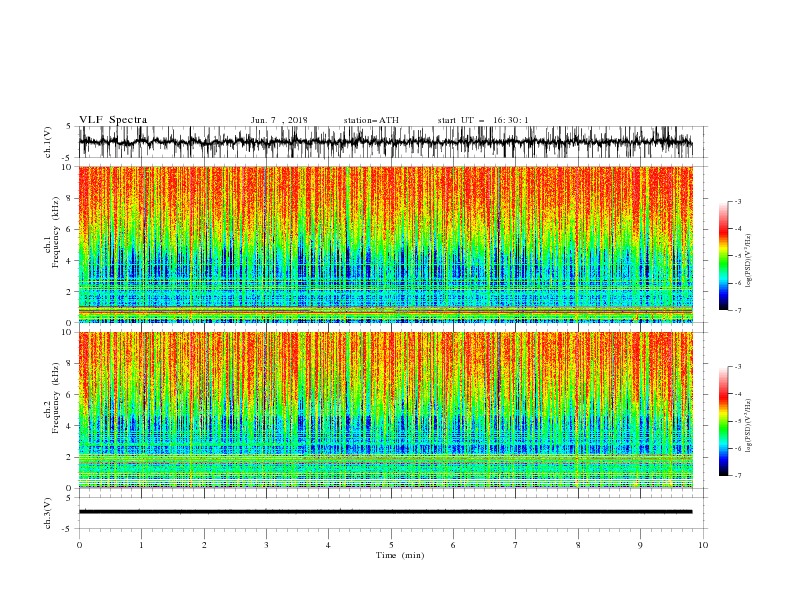Click inside the ch.1 spectrogram panel
This screenshot has width=792, height=612.
pos(385,244)
